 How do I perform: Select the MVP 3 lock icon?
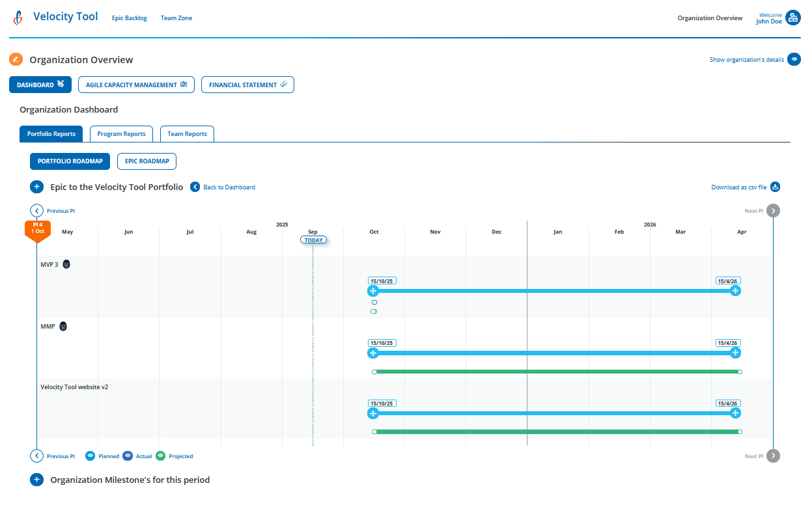click(66, 264)
